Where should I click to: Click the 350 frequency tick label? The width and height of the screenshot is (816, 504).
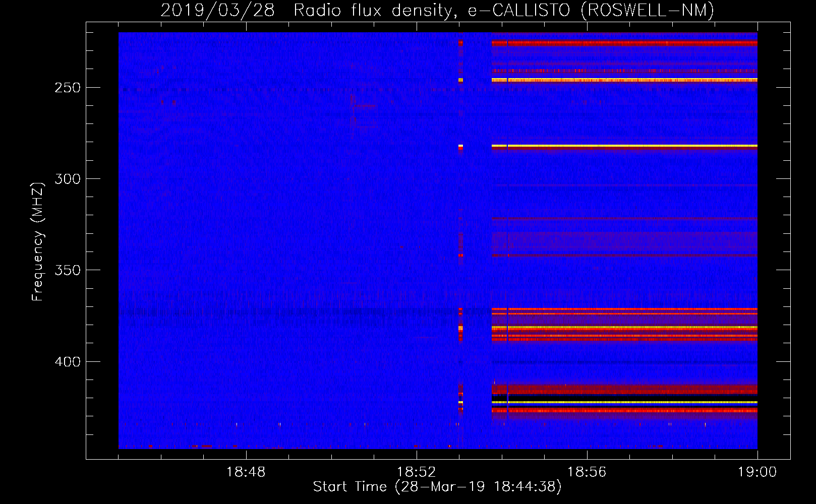(68, 270)
